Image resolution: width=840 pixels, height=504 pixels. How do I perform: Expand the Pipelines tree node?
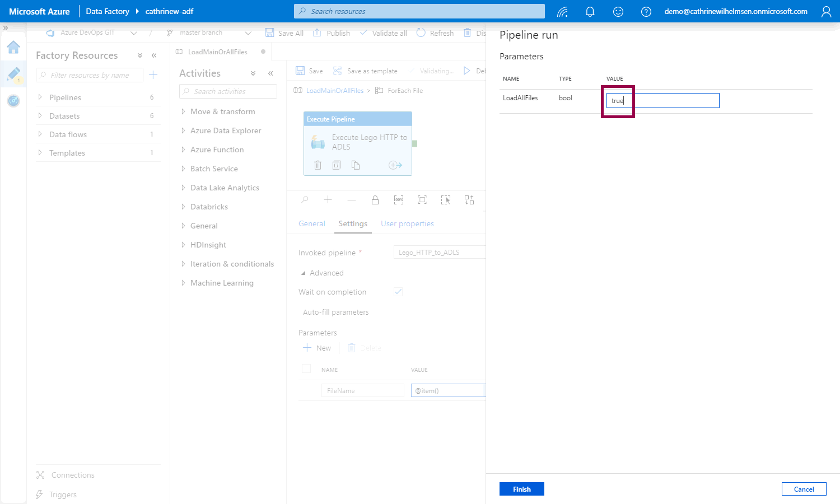[40, 97]
